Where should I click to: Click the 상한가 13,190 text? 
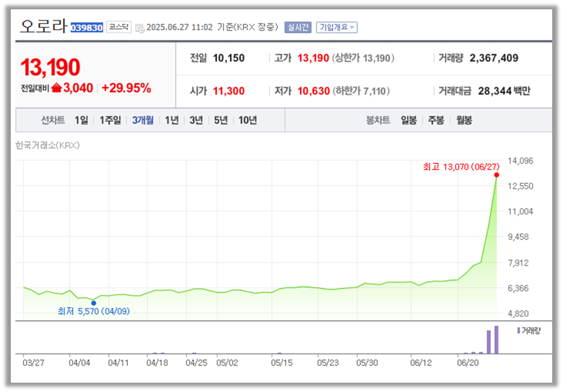tap(363, 58)
